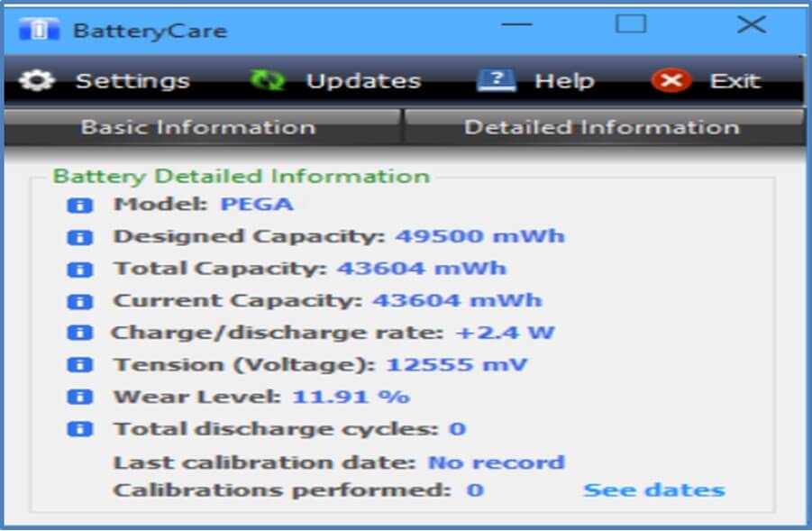Close the BatteryCare window

752,23
